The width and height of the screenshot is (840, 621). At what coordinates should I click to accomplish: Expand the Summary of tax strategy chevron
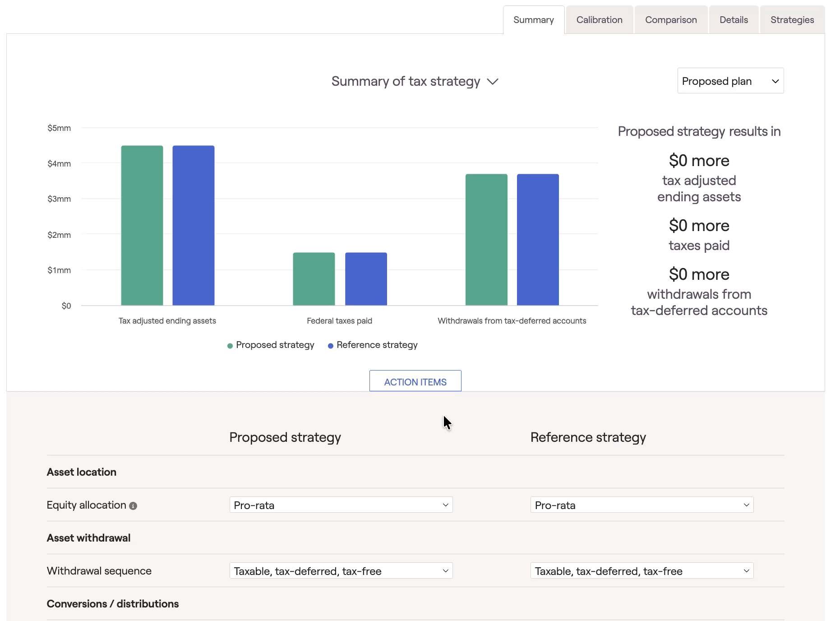tap(493, 82)
